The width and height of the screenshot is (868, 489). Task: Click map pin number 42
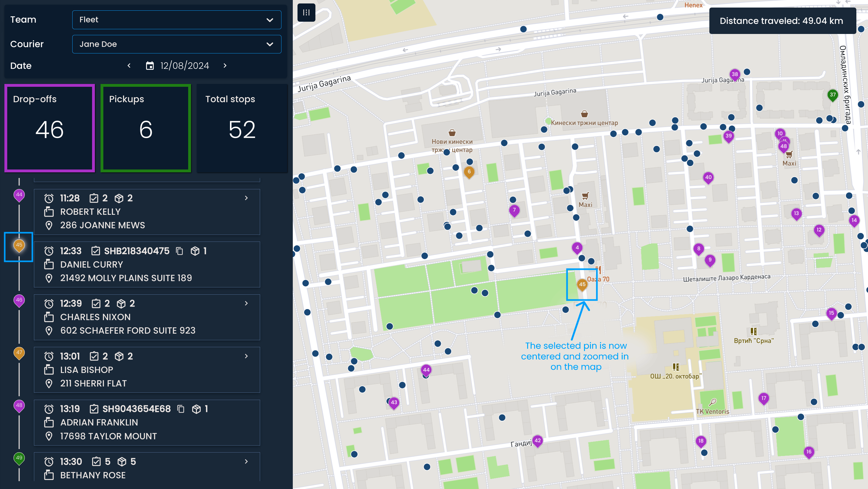coord(538,441)
